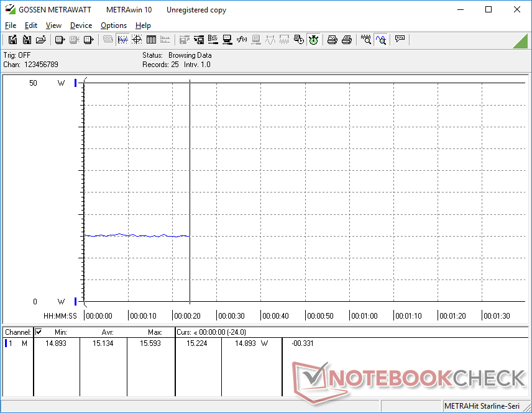The height and width of the screenshot is (413, 532).
Task: Minimize the METRAwin 10 window
Action: [x=461, y=9]
